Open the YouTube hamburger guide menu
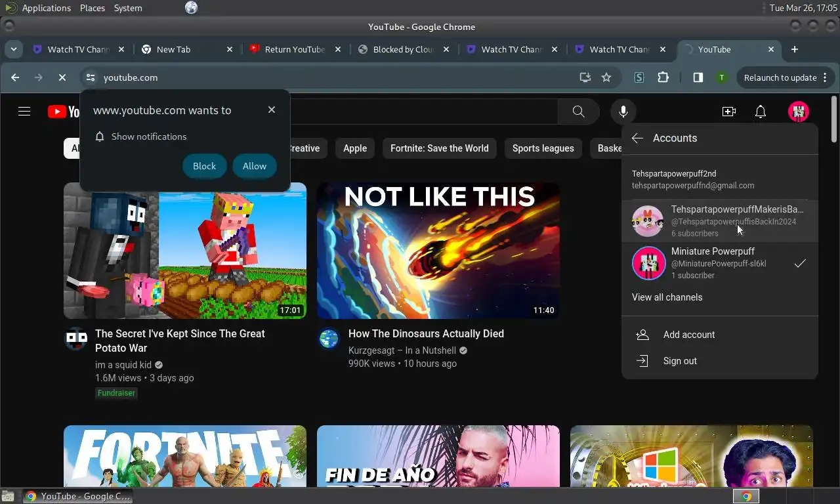 coord(24,112)
